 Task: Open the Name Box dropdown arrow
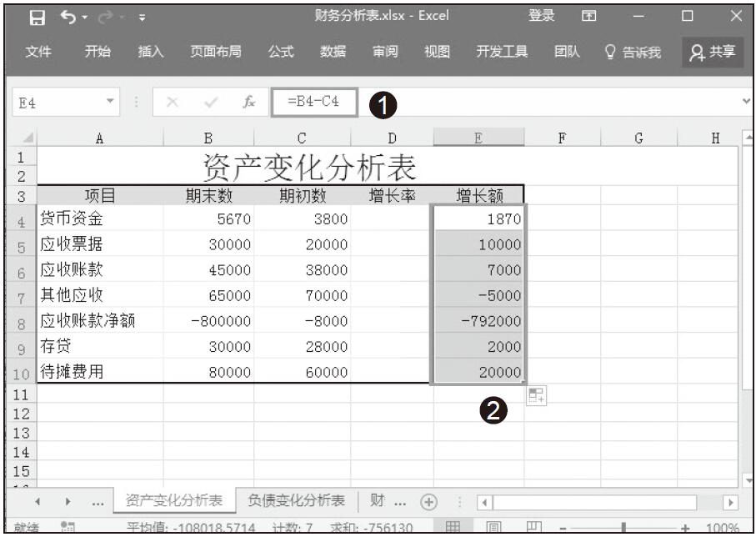tap(110, 102)
